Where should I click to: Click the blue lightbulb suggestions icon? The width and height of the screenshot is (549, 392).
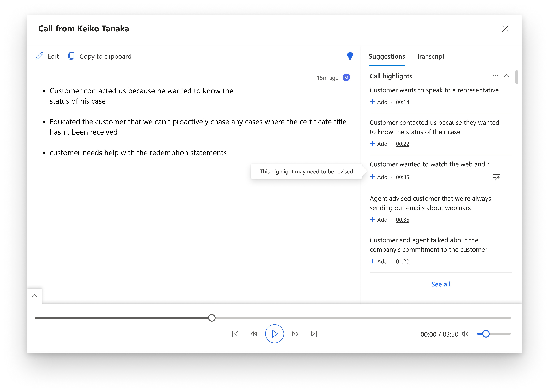tap(350, 56)
